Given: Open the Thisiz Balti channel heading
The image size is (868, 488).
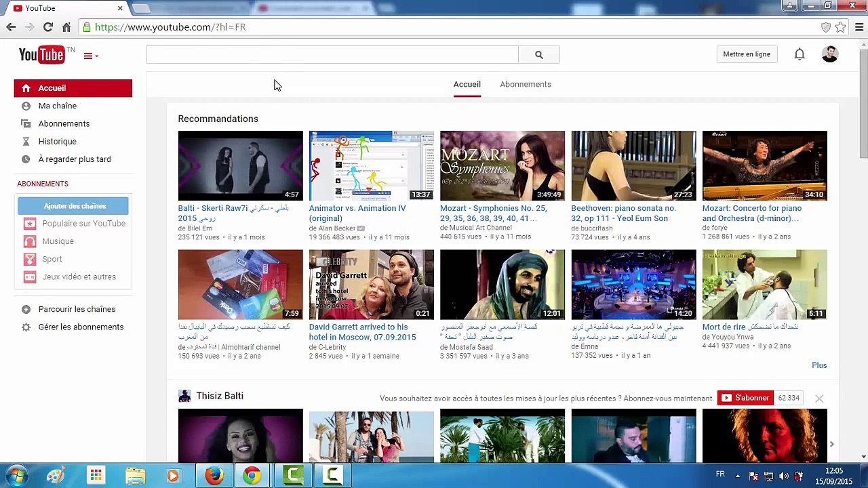Looking at the screenshot, I should click(220, 396).
